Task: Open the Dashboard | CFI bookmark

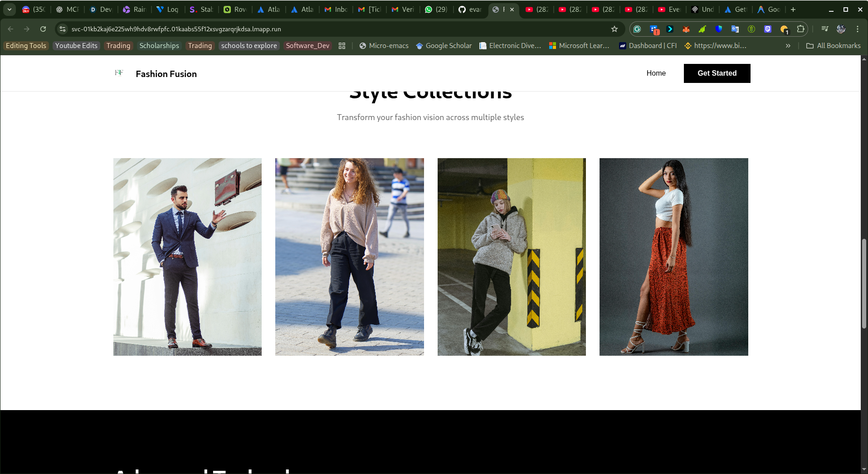Action: click(648, 46)
